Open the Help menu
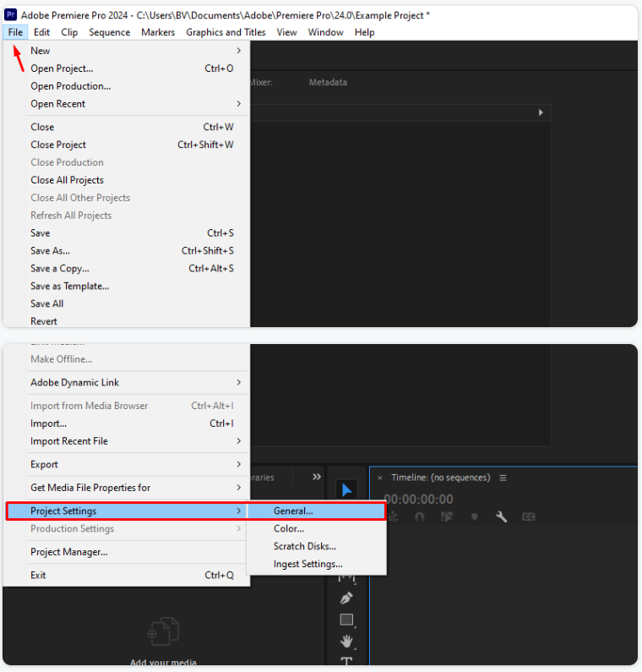This screenshot has height=672, width=642. 364,32
